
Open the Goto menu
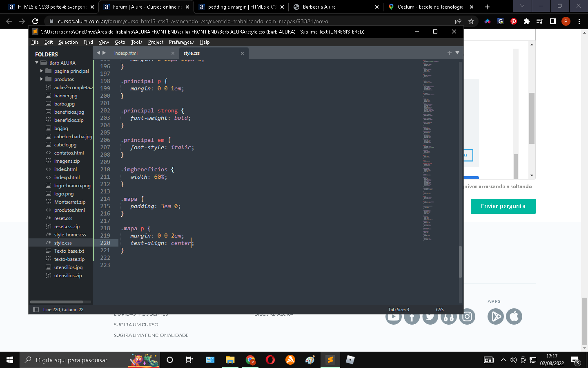120,42
